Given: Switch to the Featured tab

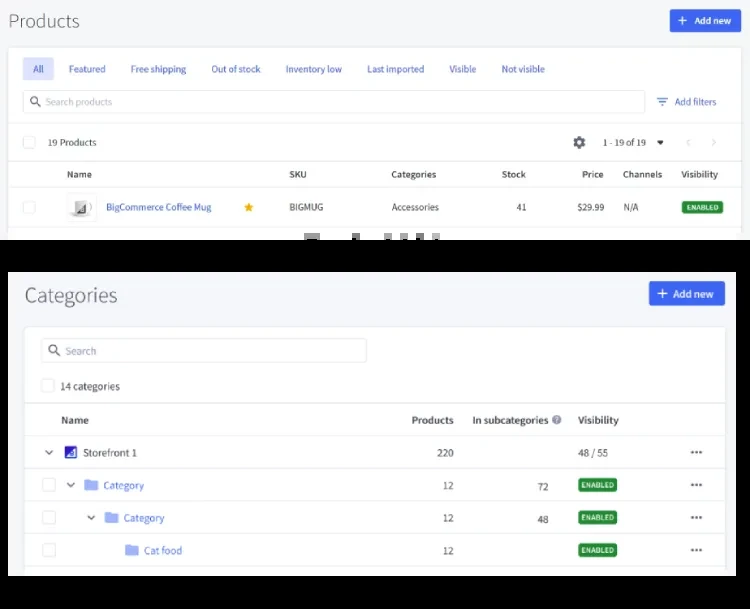Looking at the screenshot, I should coord(87,69).
